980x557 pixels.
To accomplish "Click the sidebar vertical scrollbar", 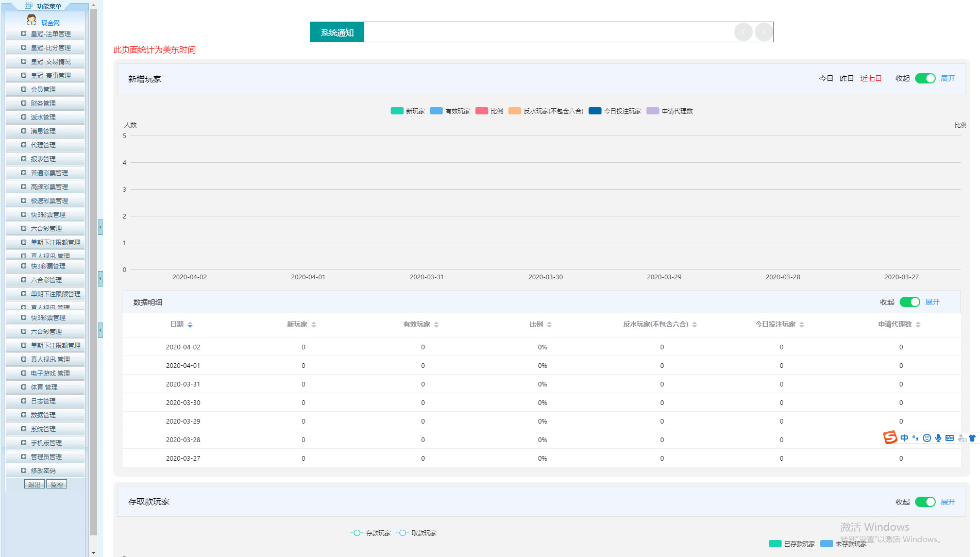I will (93, 258).
